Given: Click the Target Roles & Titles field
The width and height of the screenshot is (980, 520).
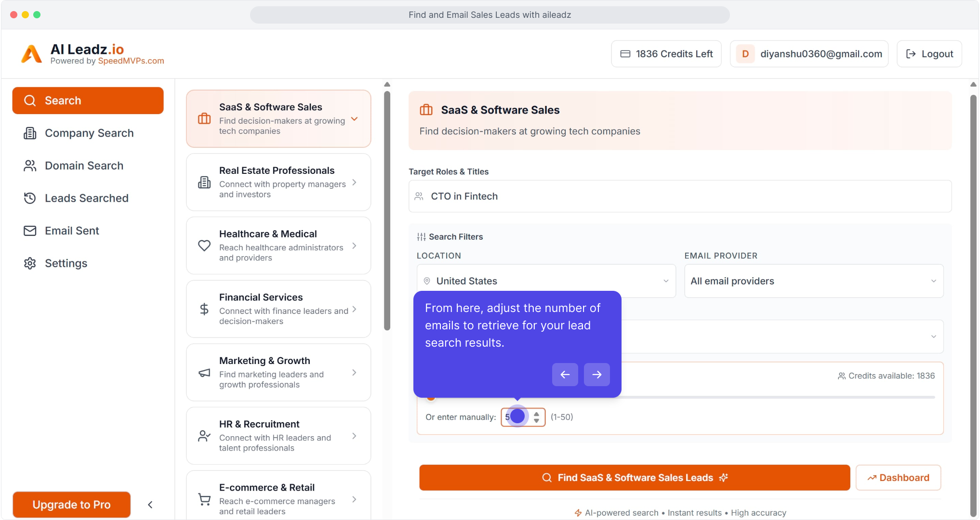Looking at the screenshot, I should (x=679, y=196).
